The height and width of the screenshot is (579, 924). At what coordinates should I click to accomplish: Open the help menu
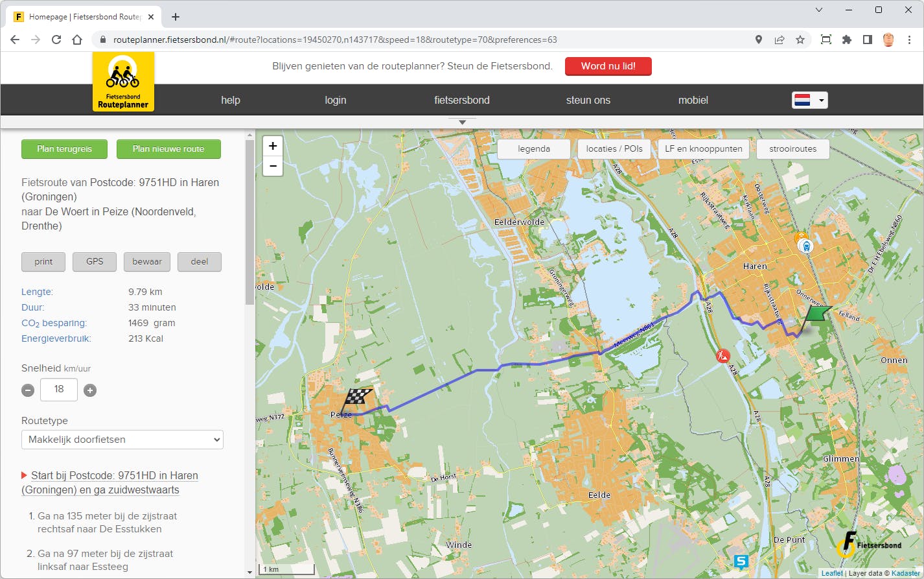click(231, 100)
